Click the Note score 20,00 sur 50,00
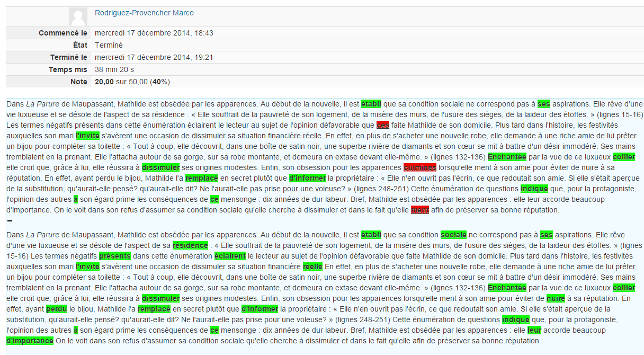This screenshot has height=355, width=644. (x=132, y=82)
